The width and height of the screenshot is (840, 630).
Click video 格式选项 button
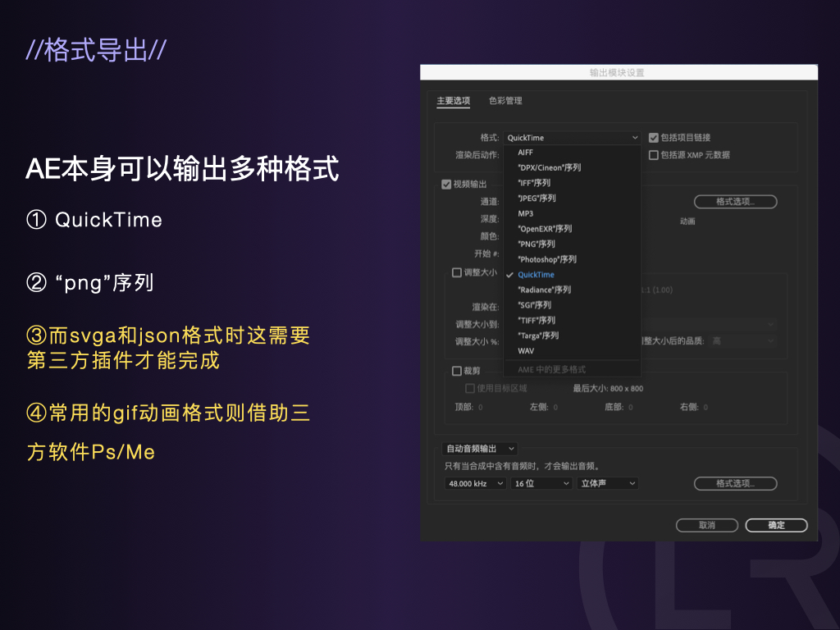735,202
